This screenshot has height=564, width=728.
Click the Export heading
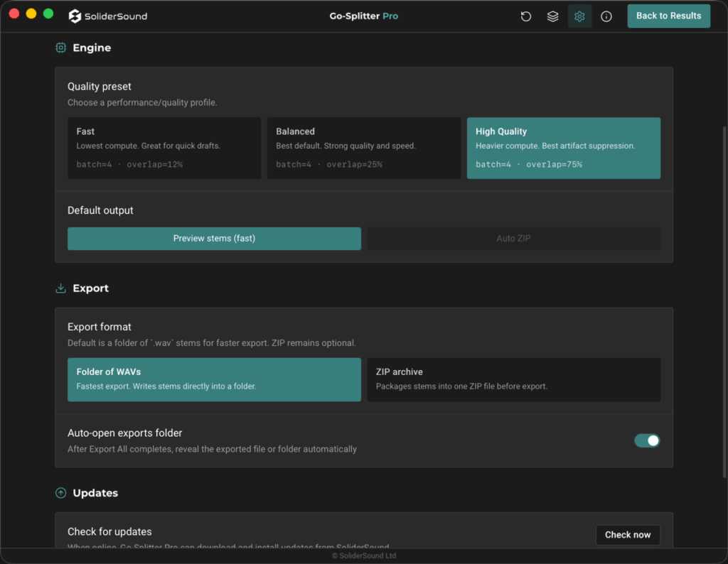pos(90,288)
